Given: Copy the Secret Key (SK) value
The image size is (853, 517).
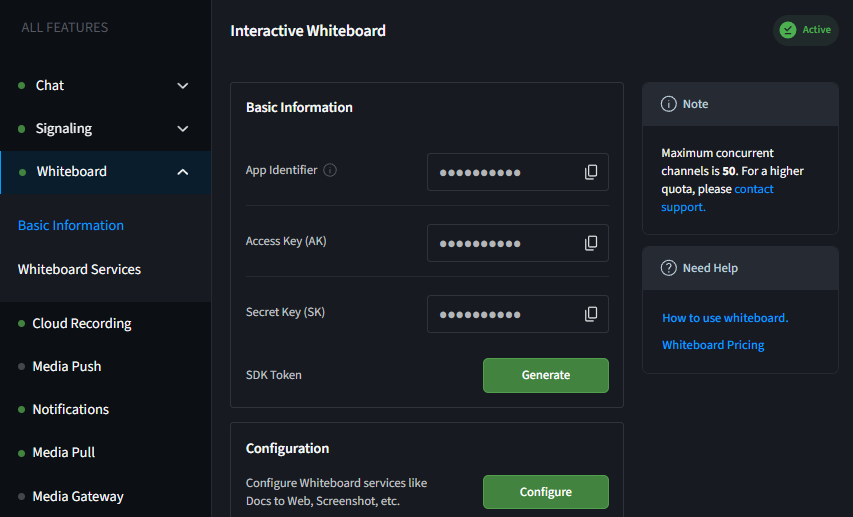Looking at the screenshot, I should [x=591, y=314].
